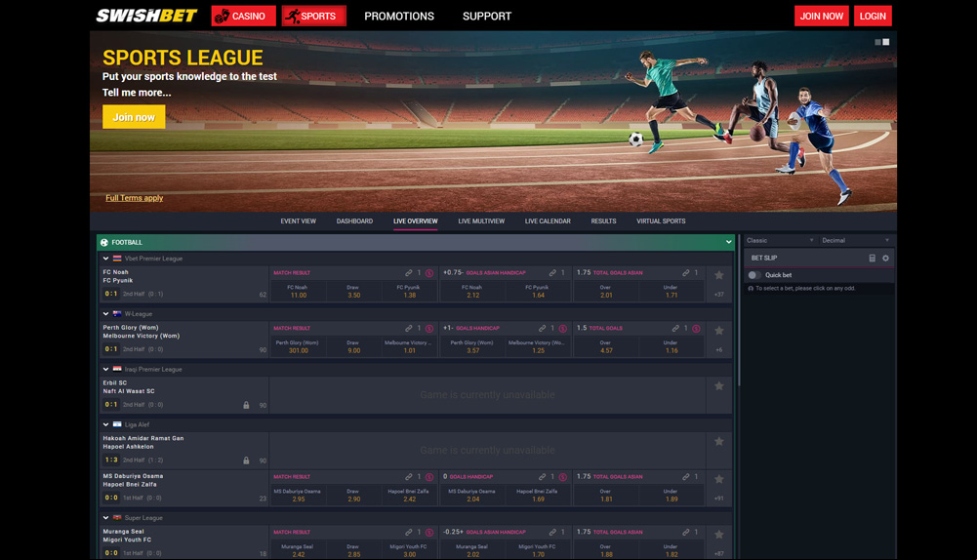Favorite the FC Noah vs FC Pyunik match star
Viewport: 977px width, 560px height.
click(x=719, y=275)
